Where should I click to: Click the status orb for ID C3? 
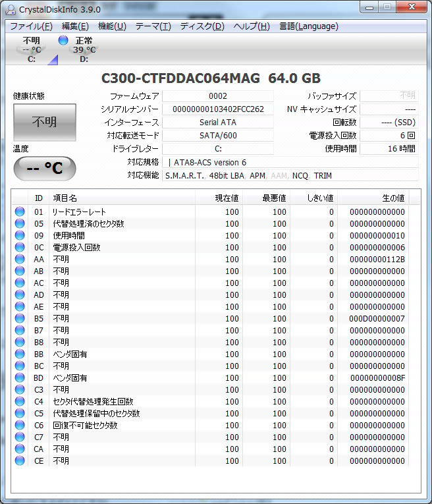[x=20, y=389]
